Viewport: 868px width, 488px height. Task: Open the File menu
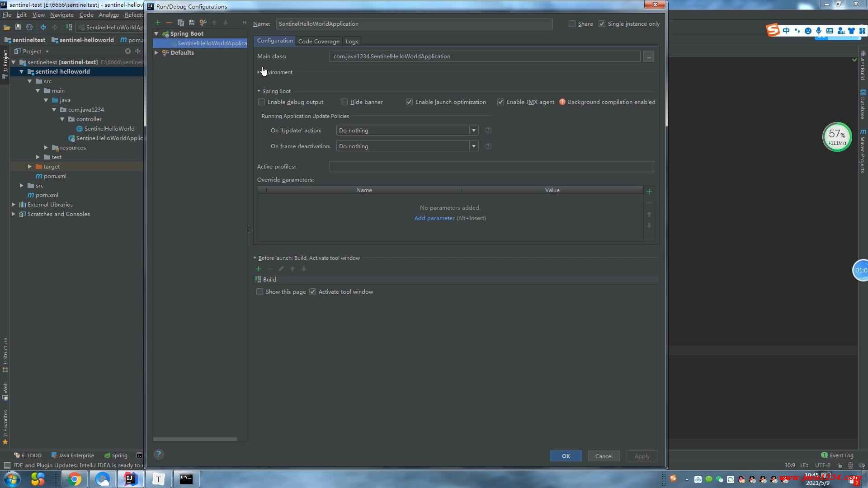click(7, 15)
